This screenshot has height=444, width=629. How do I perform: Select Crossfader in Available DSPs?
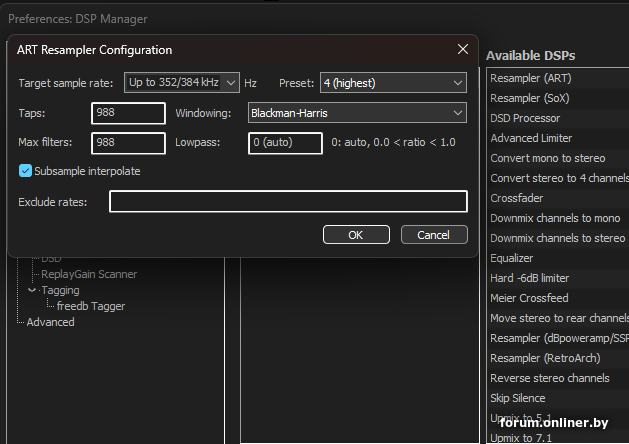[517, 198]
